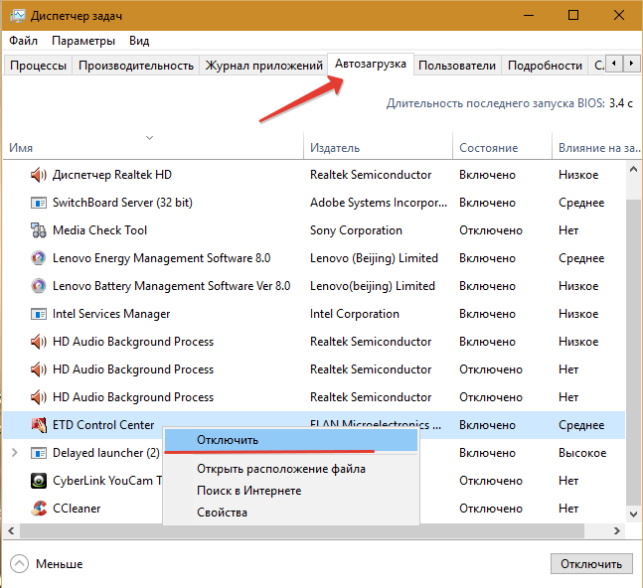643x588 pixels.
Task: Close the Диспетчер задач window
Action: pyautogui.click(x=619, y=16)
